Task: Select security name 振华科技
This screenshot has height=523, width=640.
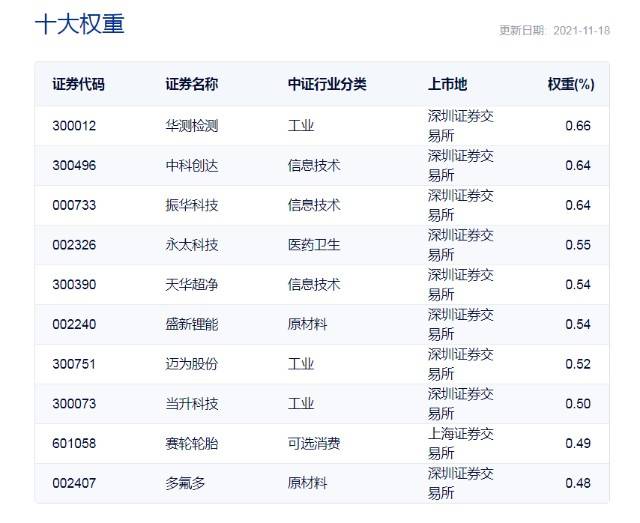Action: (191, 205)
